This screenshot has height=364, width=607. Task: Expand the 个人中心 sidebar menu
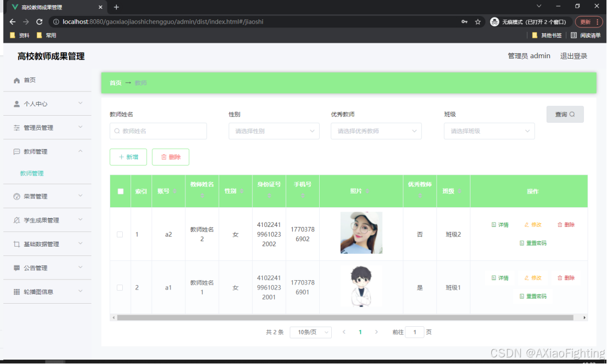point(47,104)
